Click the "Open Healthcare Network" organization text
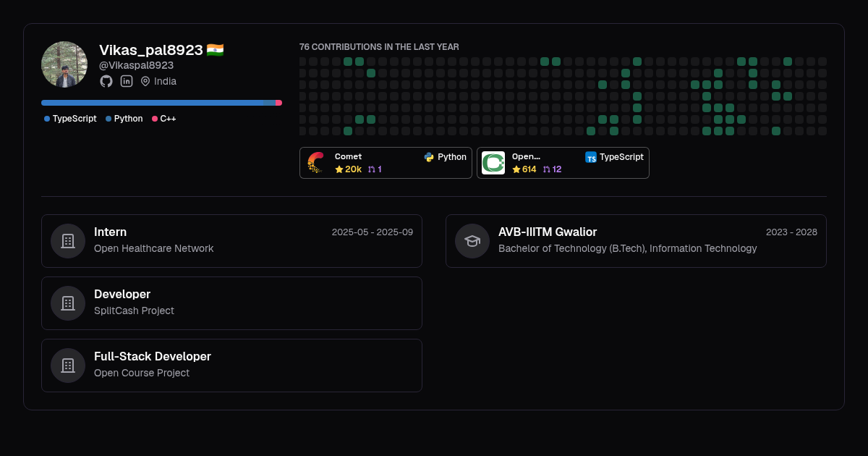The height and width of the screenshot is (456, 868). 154,248
